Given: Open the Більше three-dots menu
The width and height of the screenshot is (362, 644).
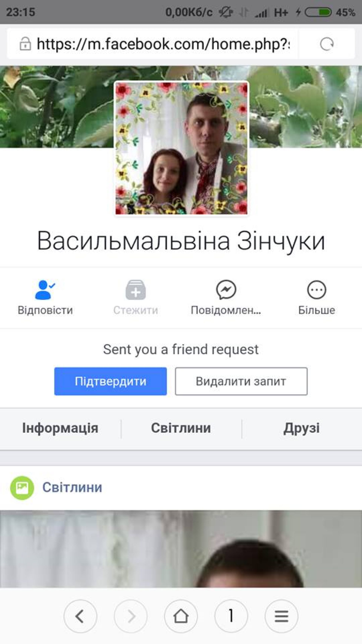Looking at the screenshot, I should point(317,290).
